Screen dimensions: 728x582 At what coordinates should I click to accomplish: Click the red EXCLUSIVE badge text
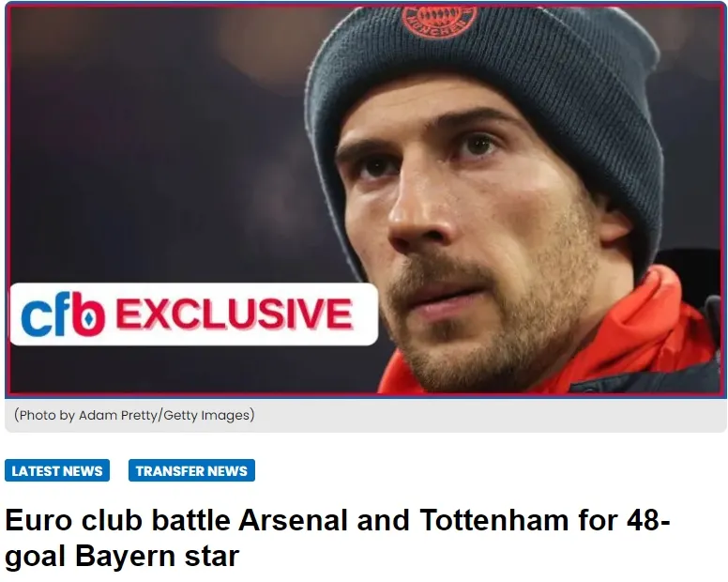tap(234, 314)
